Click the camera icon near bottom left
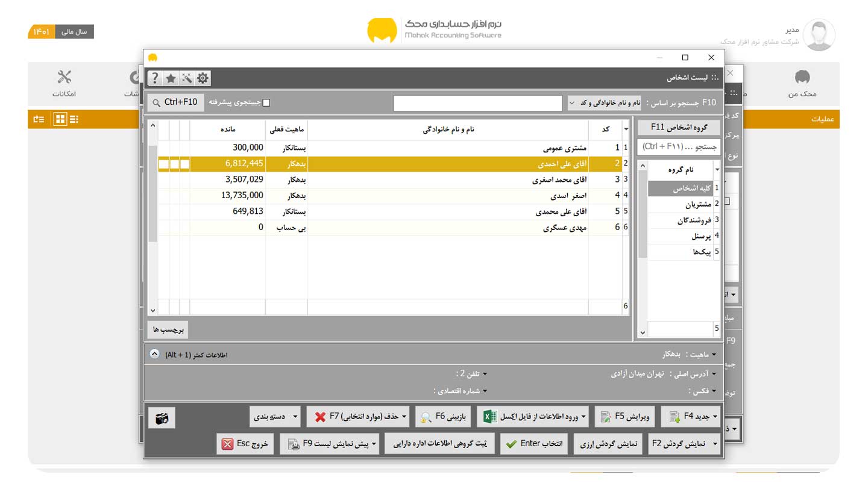The image size is (868, 495). point(162,418)
